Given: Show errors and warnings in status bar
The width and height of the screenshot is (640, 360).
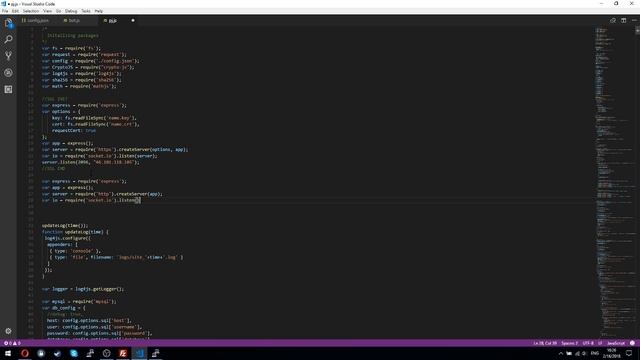Looking at the screenshot, I should pyautogui.click(x=12, y=343).
